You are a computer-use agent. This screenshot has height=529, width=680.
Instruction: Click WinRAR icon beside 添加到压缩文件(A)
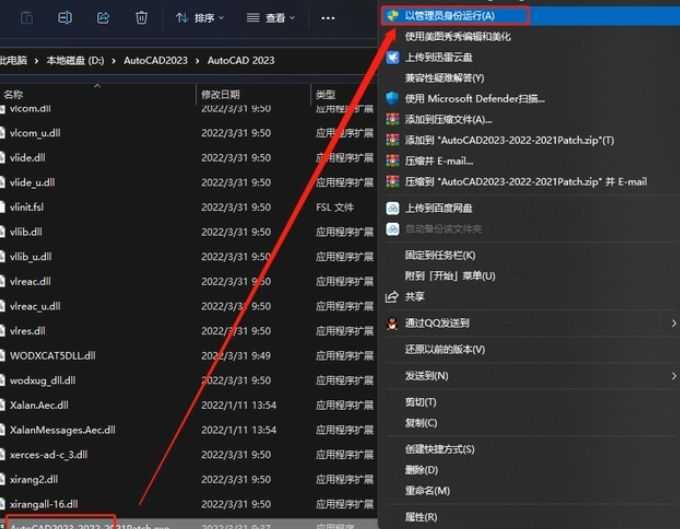click(393, 119)
